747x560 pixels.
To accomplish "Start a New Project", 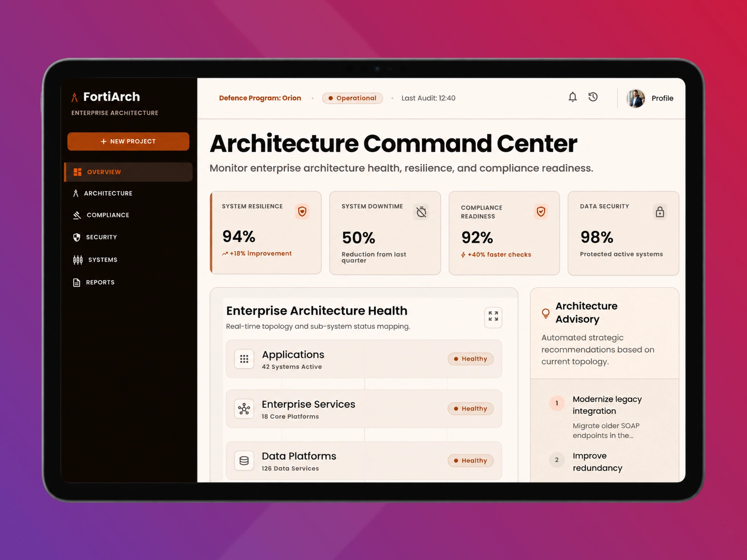I will [x=128, y=142].
